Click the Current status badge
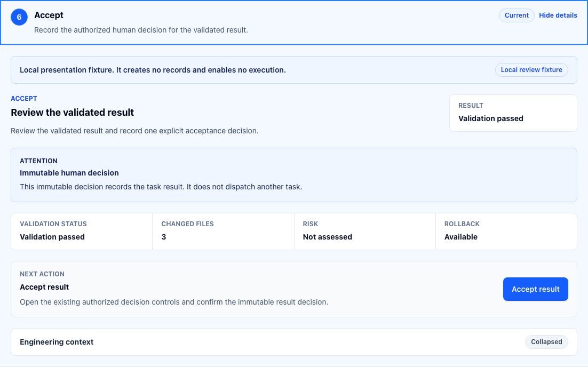This screenshot has height=367, width=588. (x=517, y=15)
